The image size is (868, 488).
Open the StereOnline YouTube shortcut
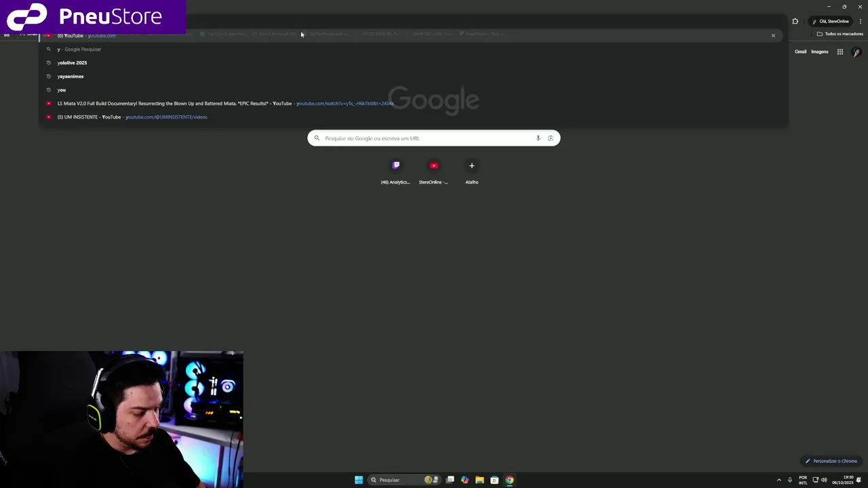click(x=434, y=171)
